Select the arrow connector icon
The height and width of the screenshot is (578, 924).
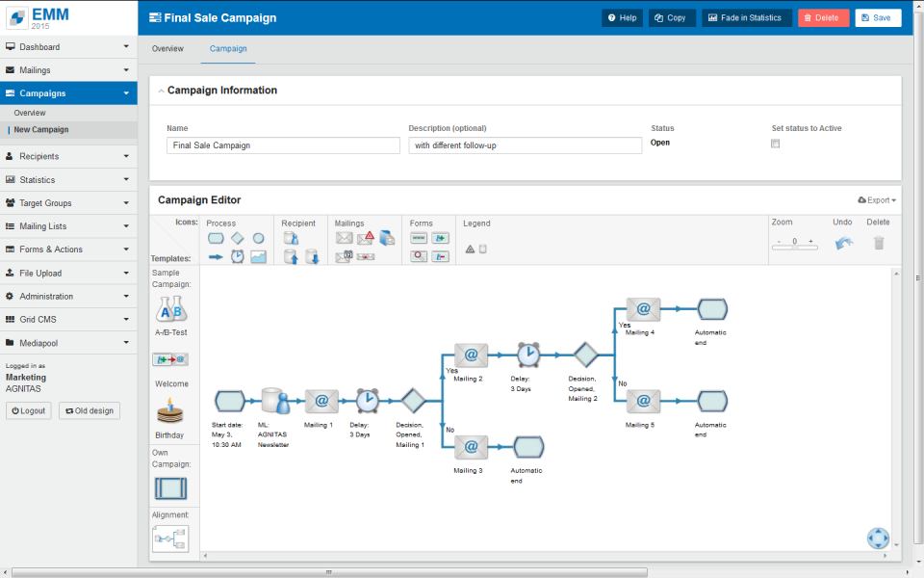[216, 257]
